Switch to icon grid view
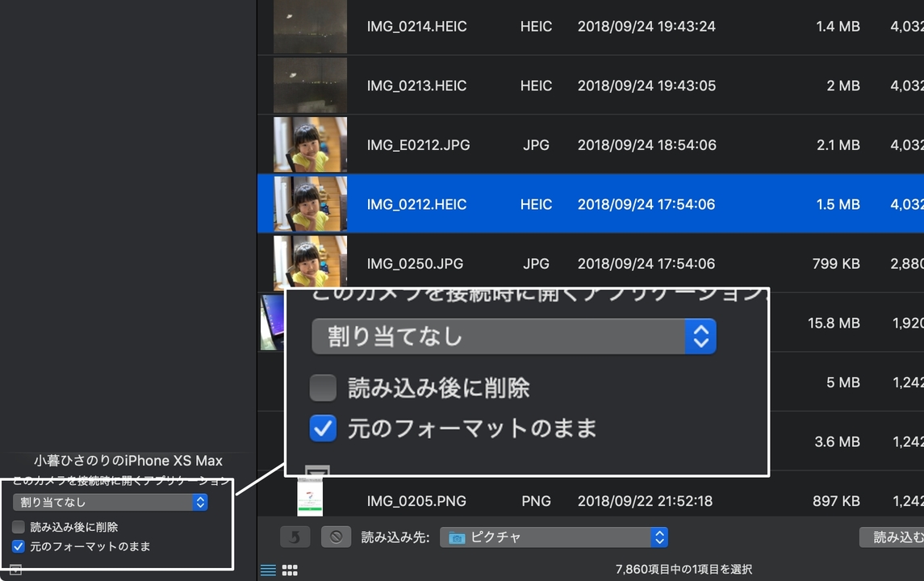The width and height of the screenshot is (924, 581). [x=290, y=570]
